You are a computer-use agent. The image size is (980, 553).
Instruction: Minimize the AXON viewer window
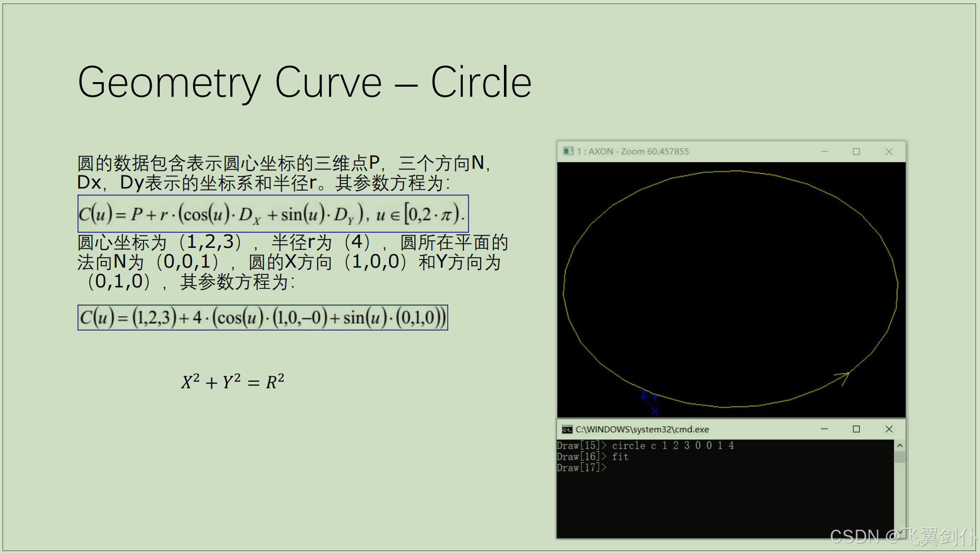coord(824,152)
